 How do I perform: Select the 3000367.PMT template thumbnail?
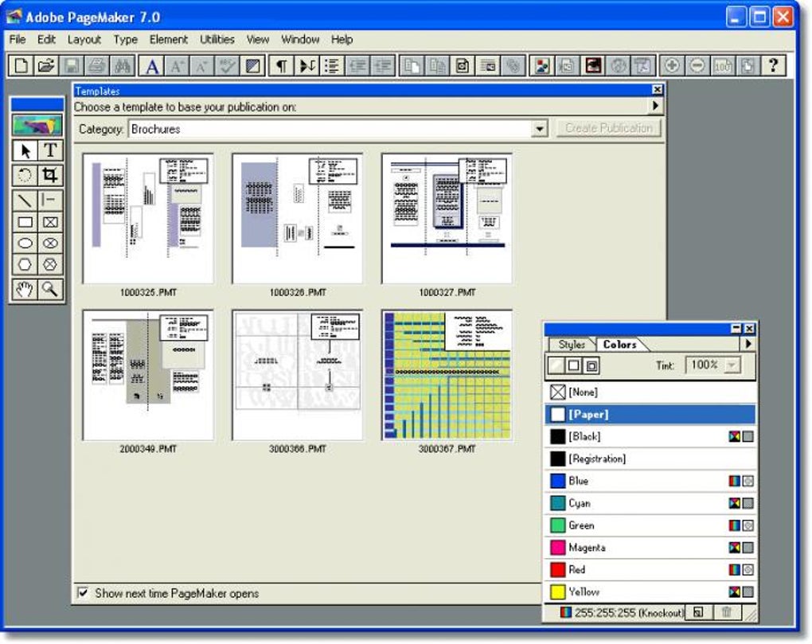pyautogui.click(x=447, y=375)
